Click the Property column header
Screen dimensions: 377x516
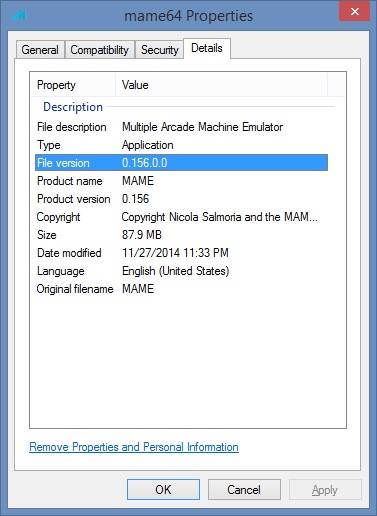coord(73,85)
